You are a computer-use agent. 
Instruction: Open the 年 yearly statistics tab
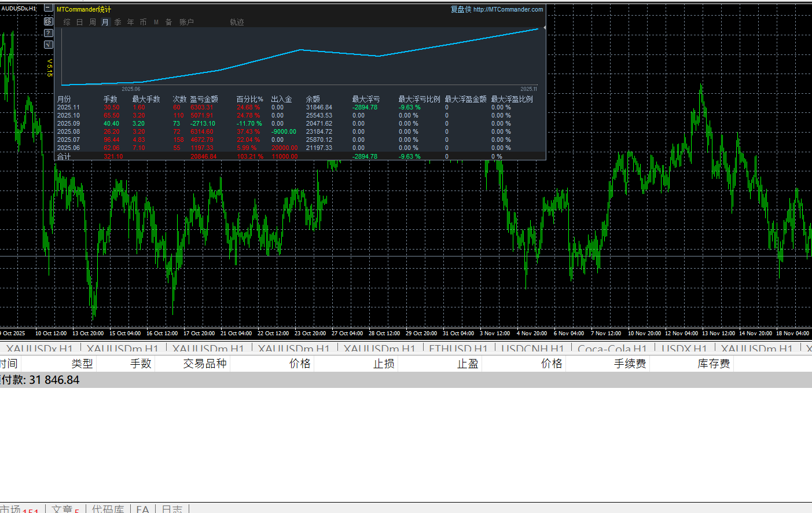point(131,22)
